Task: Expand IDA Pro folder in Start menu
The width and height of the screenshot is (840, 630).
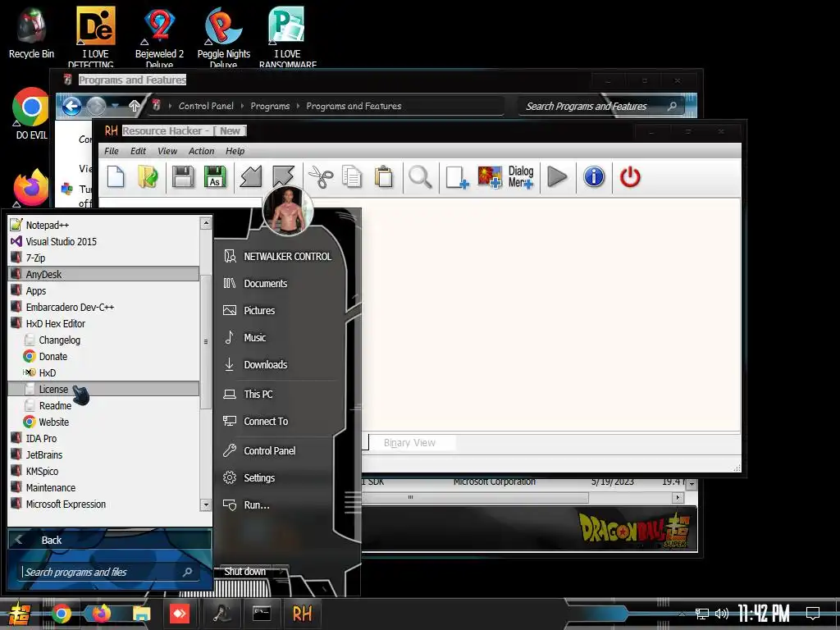Action: tap(104, 438)
